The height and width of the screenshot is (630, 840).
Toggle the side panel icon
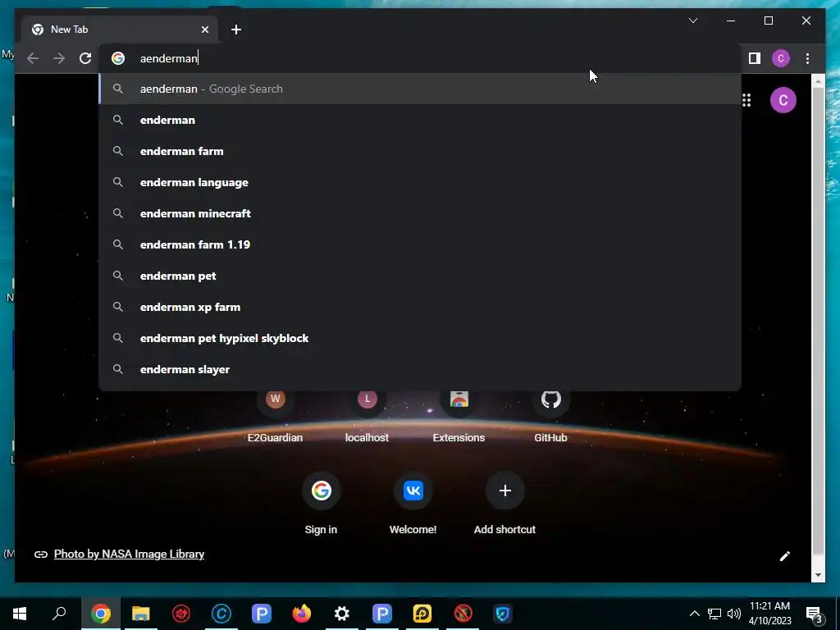coord(755,58)
